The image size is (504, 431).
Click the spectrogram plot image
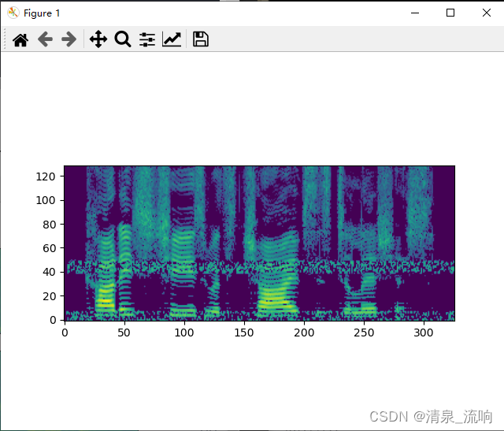259,243
